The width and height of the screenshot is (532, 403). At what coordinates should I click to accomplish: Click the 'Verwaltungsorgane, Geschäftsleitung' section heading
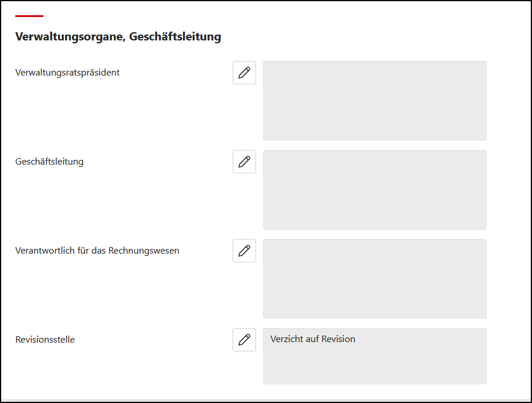click(x=118, y=36)
